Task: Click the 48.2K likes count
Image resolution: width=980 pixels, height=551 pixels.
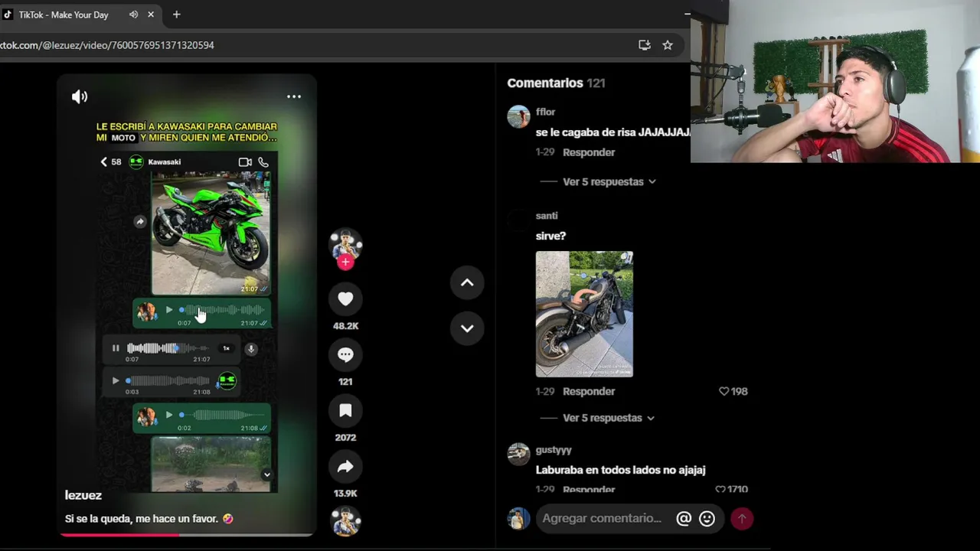Action: point(345,326)
